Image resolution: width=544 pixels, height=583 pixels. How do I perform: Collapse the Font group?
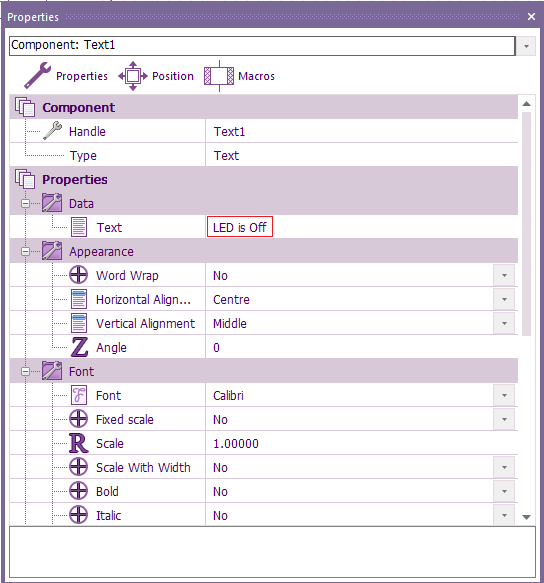25,371
